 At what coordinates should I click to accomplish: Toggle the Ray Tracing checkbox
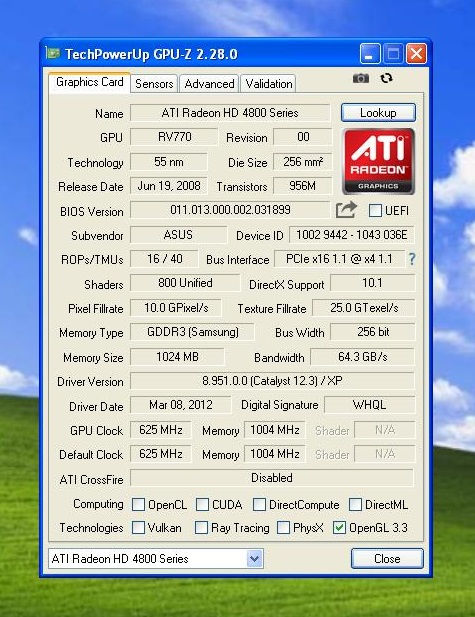(x=201, y=528)
